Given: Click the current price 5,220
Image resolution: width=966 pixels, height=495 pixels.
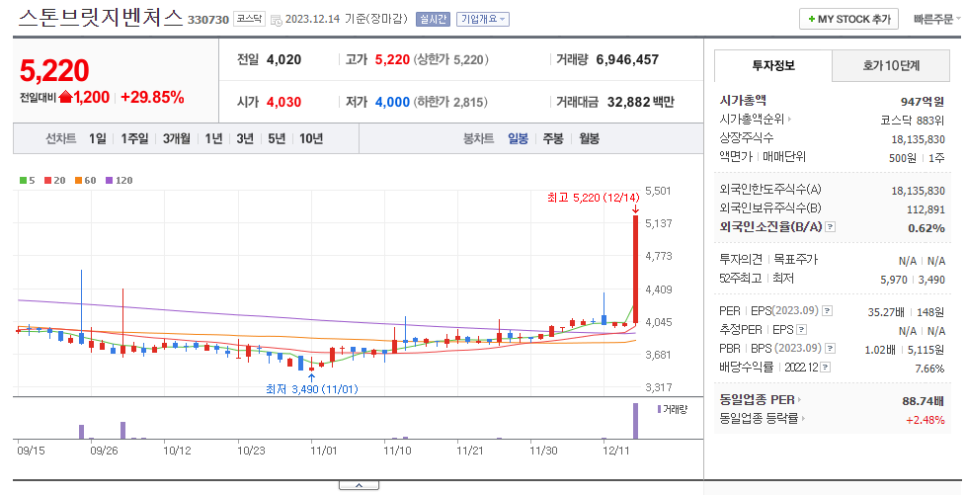Looking at the screenshot, I should [x=54, y=70].
